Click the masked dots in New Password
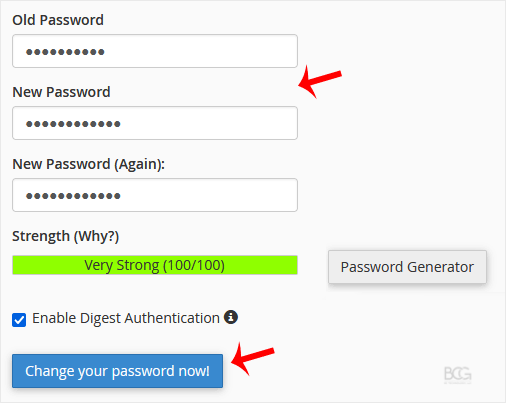 pos(73,124)
